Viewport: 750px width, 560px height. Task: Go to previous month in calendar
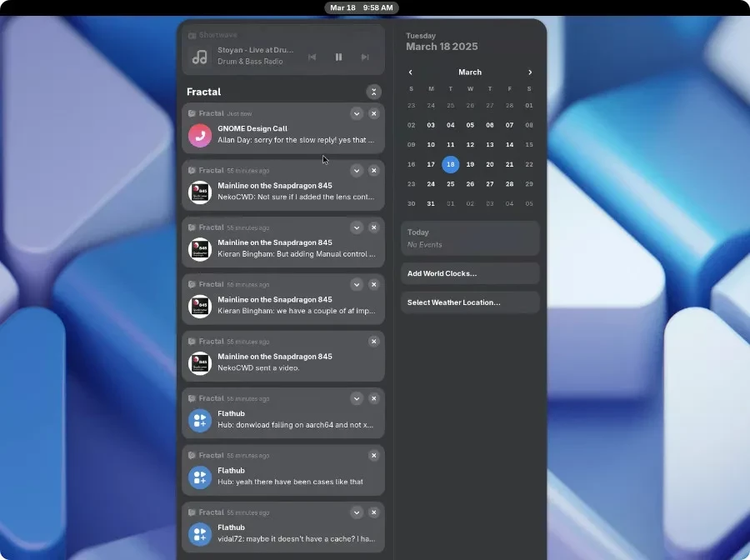tap(411, 72)
